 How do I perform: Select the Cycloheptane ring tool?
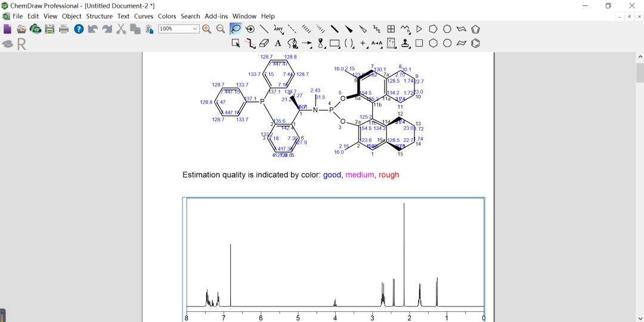pyautogui.click(x=447, y=29)
